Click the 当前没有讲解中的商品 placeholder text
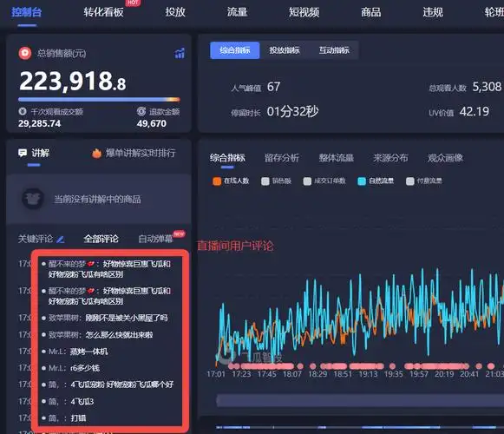The width and height of the screenshot is (504, 434). coord(97,199)
